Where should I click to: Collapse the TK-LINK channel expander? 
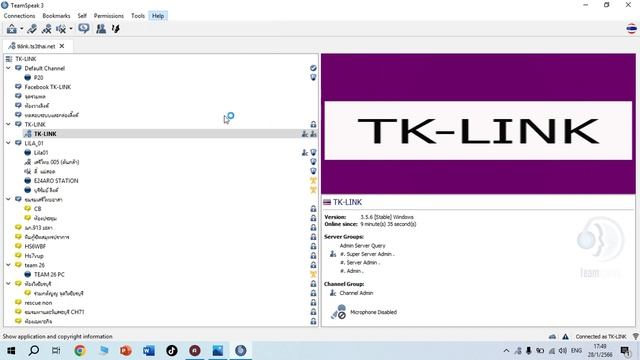[x=9, y=124]
